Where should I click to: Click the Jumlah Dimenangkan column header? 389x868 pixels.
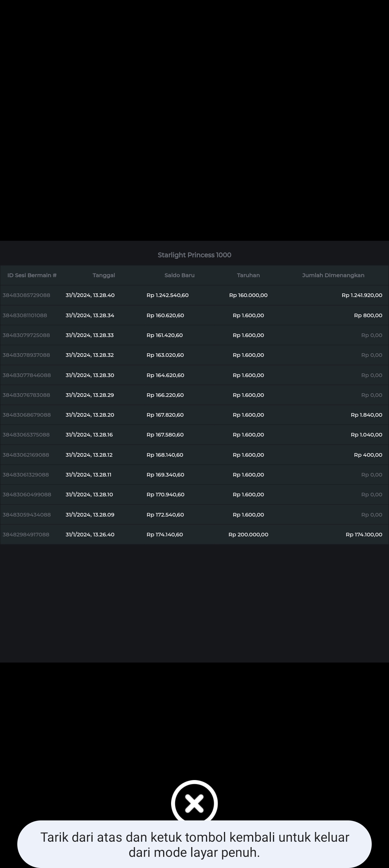(333, 275)
